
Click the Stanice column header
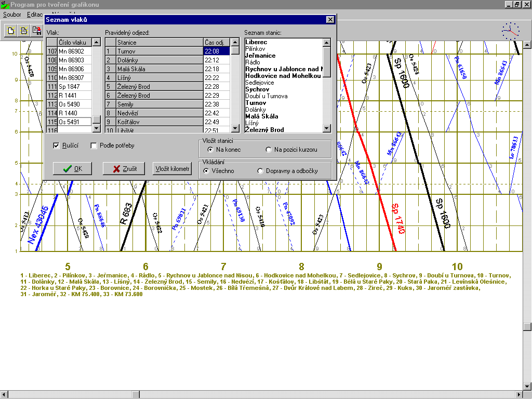coord(159,43)
